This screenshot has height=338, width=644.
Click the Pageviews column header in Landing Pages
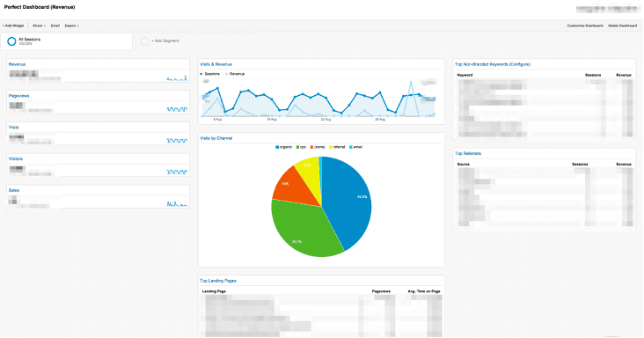tap(381, 291)
